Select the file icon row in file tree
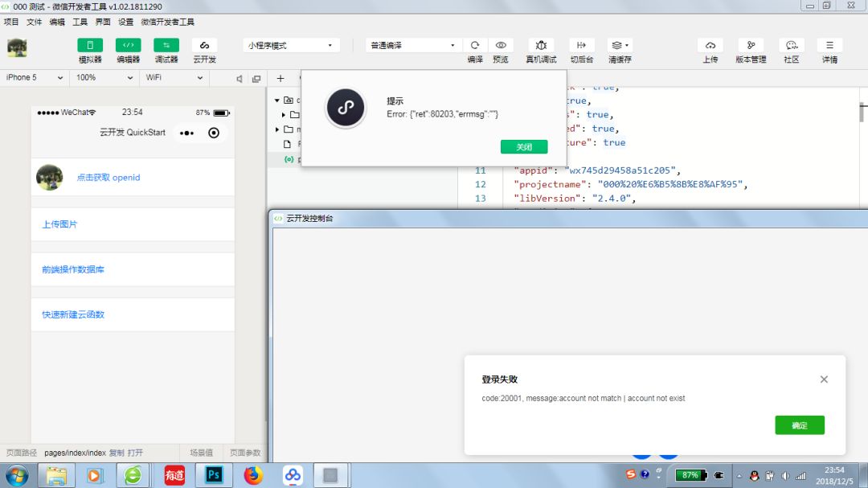Image resolution: width=868 pixels, height=488 pixels. pyautogui.click(x=287, y=144)
